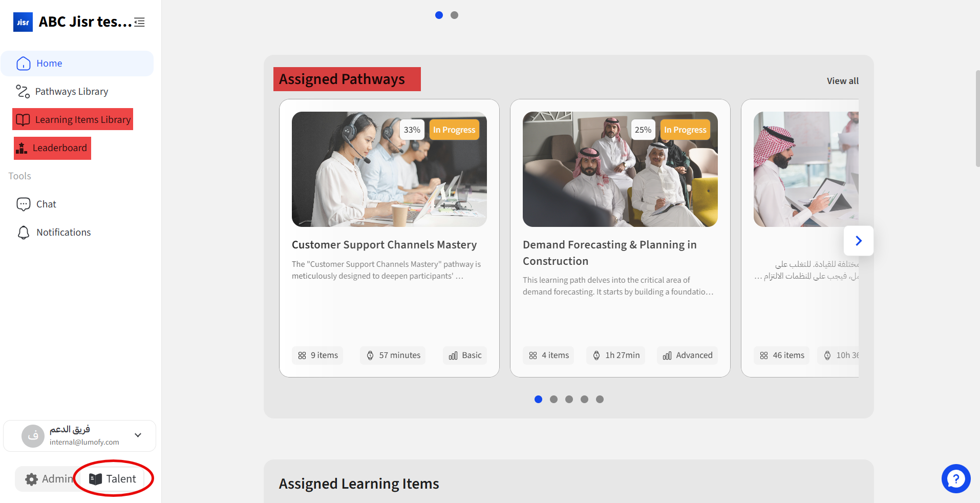Switch to Talent mode
Screen dimensions: 980x503
pyautogui.click(x=113, y=479)
